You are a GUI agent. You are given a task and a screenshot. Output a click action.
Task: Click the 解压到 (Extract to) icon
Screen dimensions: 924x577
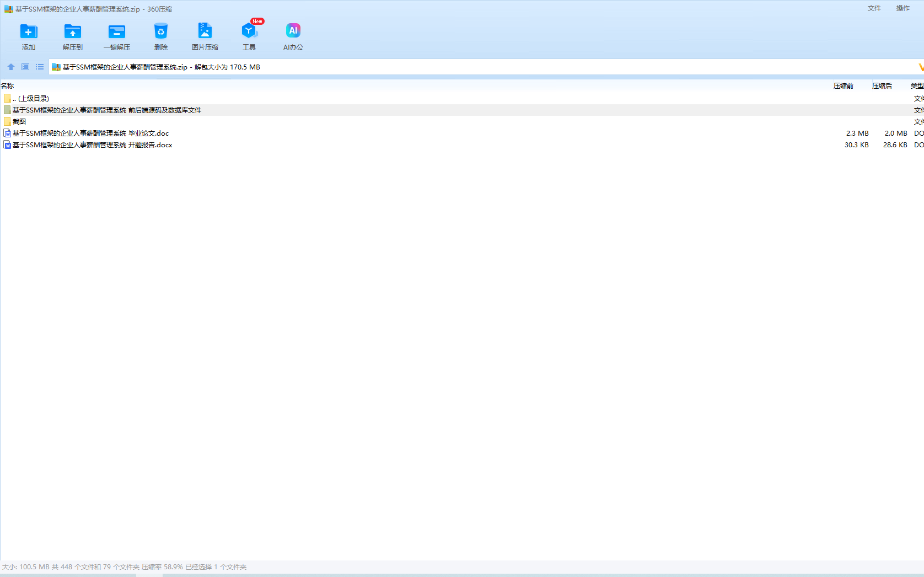click(x=73, y=31)
